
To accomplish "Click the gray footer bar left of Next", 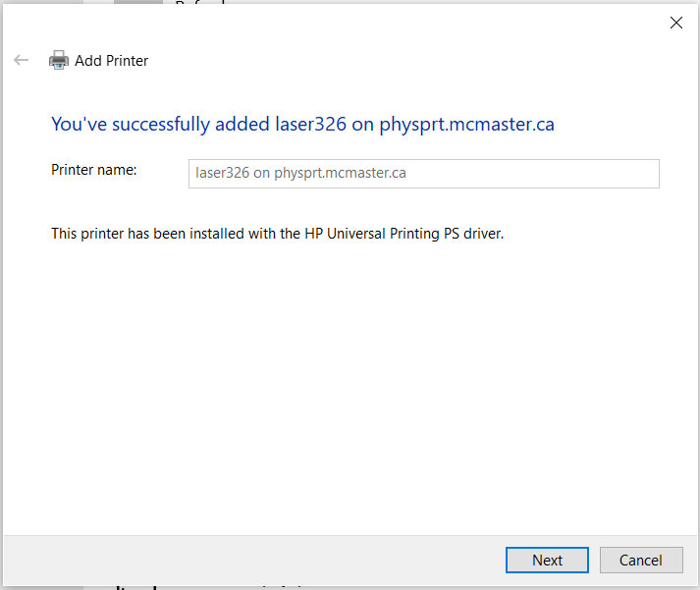I will point(245,561).
